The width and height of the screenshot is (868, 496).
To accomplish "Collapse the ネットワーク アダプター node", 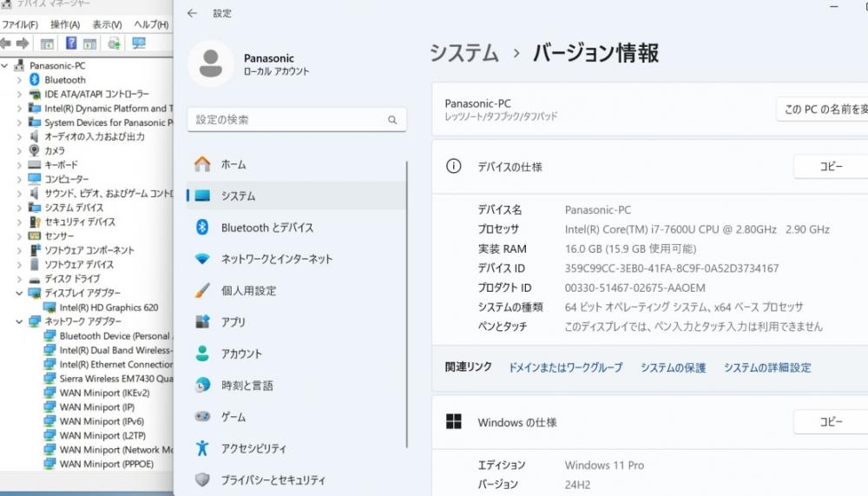I will point(19,321).
